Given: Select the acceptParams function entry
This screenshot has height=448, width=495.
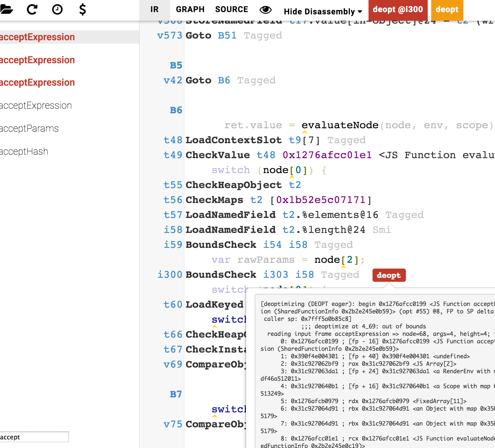Looking at the screenshot, I should [x=29, y=129].
